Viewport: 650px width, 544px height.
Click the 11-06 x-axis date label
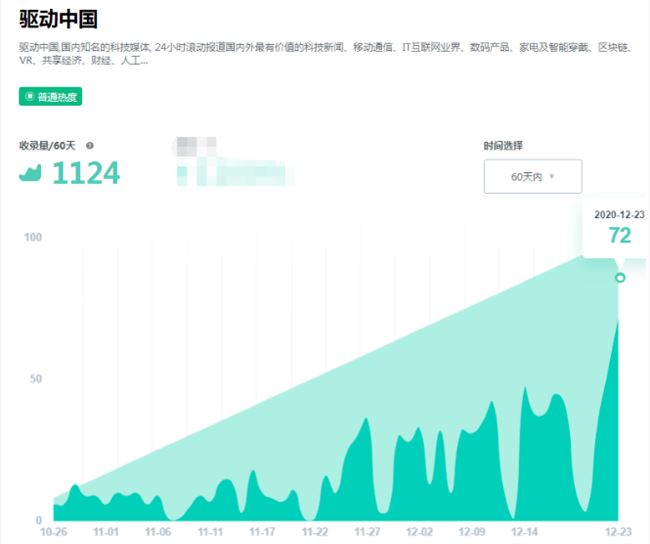click(158, 532)
